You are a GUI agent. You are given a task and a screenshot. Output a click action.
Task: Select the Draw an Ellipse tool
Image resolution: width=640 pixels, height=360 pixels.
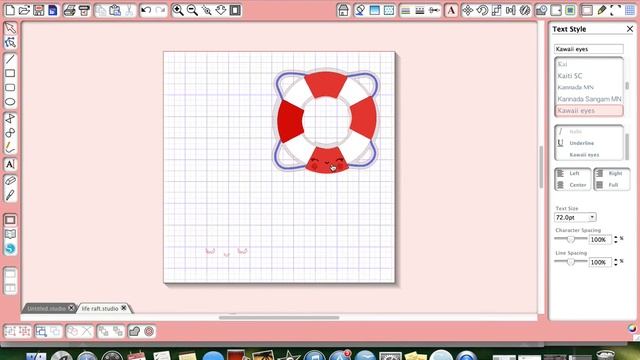pos(10,102)
